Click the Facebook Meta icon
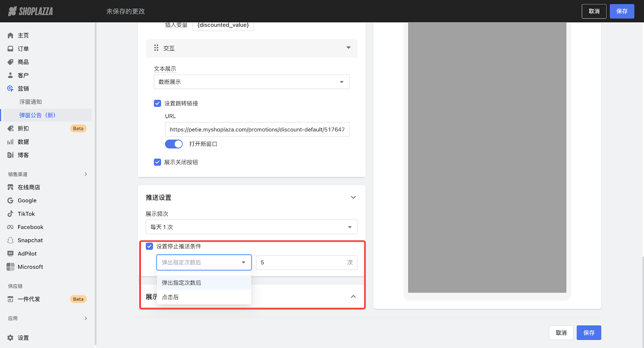 click(x=10, y=227)
